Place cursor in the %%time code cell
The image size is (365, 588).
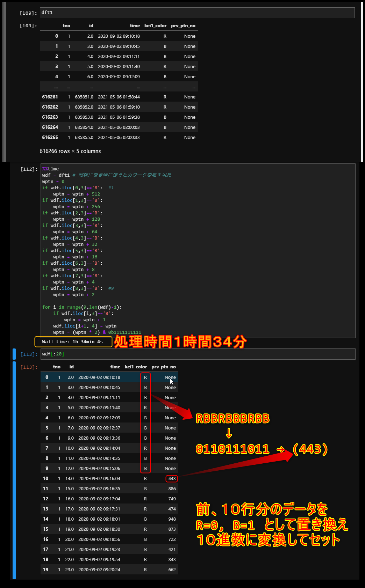(x=198, y=251)
